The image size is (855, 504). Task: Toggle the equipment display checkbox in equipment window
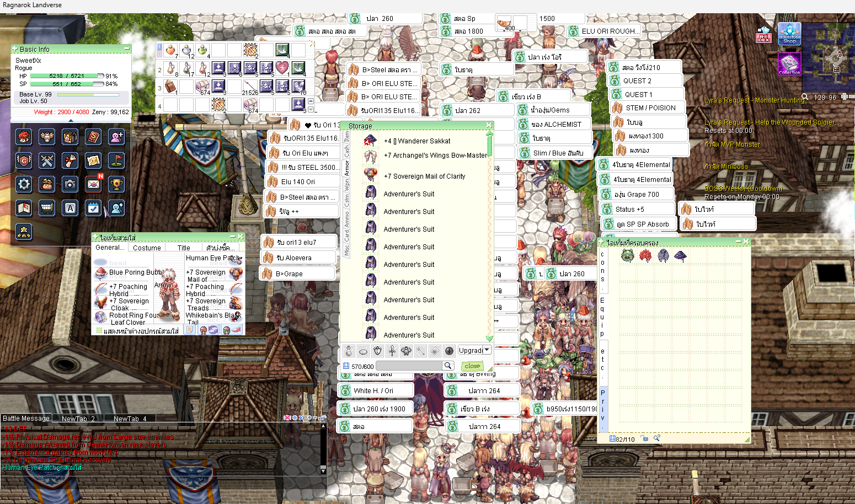click(x=99, y=331)
